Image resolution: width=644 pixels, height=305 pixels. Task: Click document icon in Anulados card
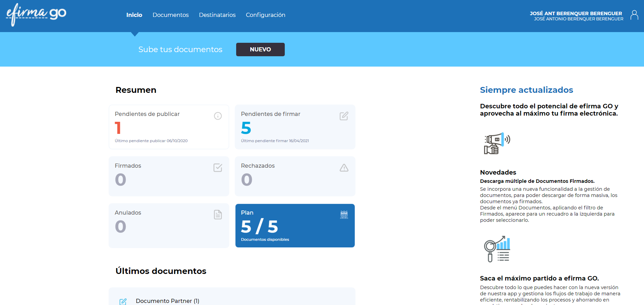[218, 215]
